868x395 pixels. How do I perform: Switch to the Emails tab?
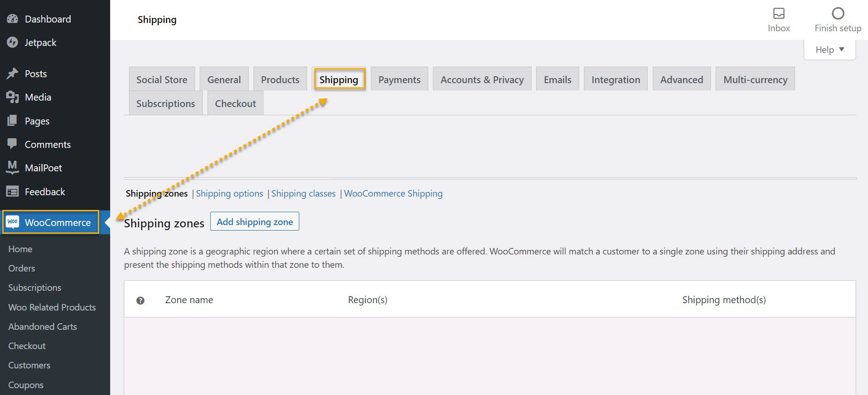pos(558,79)
